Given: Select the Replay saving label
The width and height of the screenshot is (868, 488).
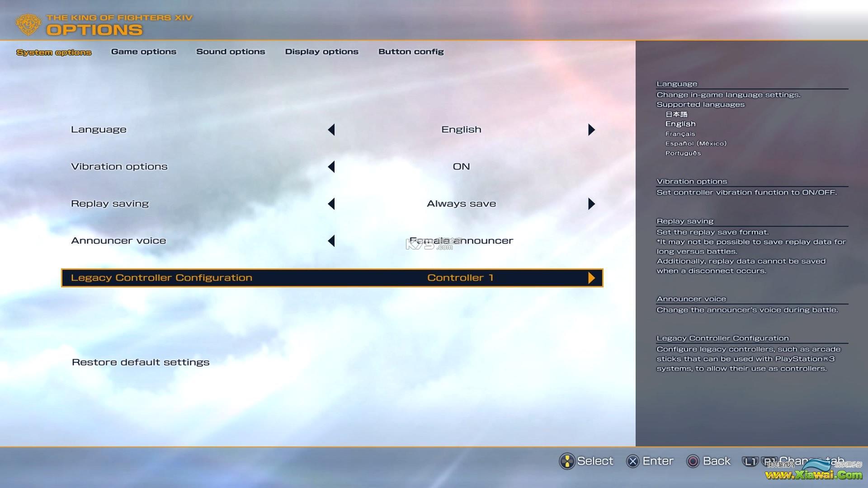Looking at the screenshot, I should pos(109,204).
